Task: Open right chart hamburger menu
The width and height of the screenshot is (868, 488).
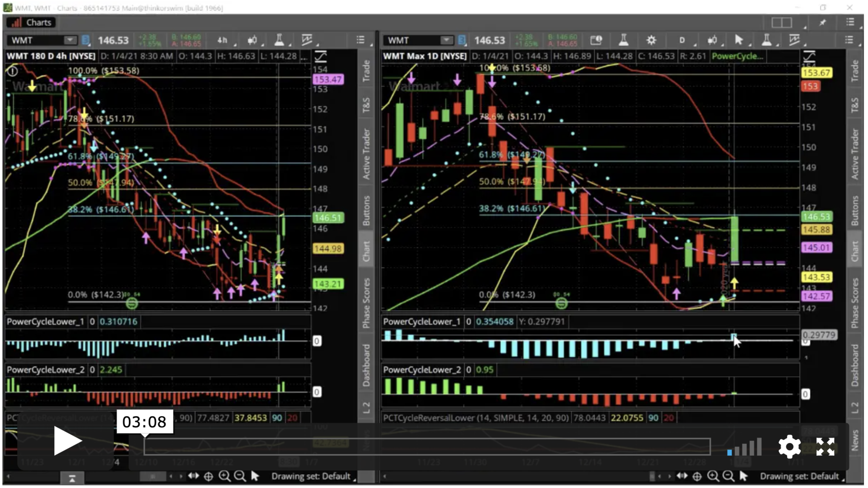Action: click(849, 40)
